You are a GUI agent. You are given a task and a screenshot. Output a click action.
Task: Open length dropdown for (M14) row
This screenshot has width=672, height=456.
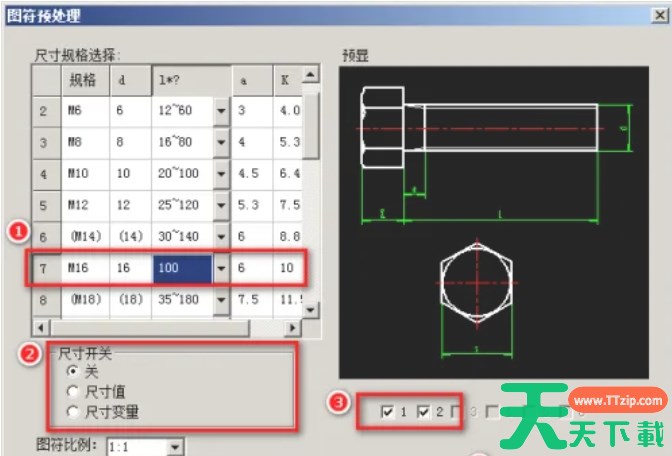(221, 237)
